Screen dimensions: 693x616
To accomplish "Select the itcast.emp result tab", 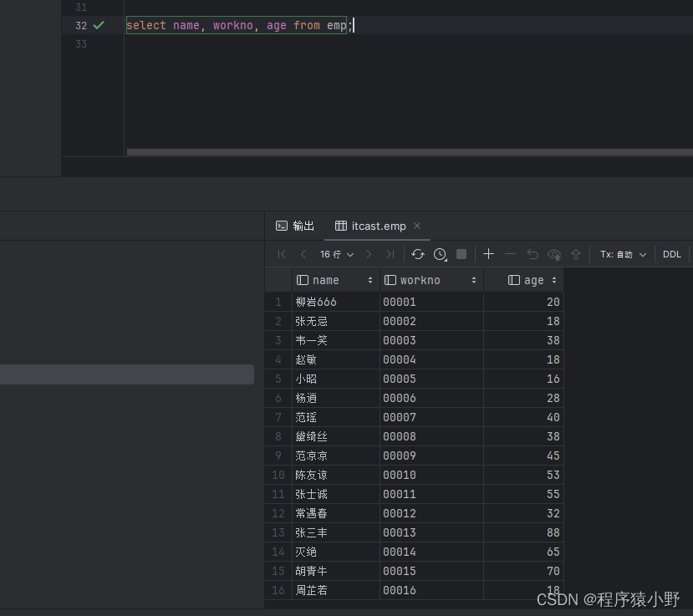I will click(378, 226).
